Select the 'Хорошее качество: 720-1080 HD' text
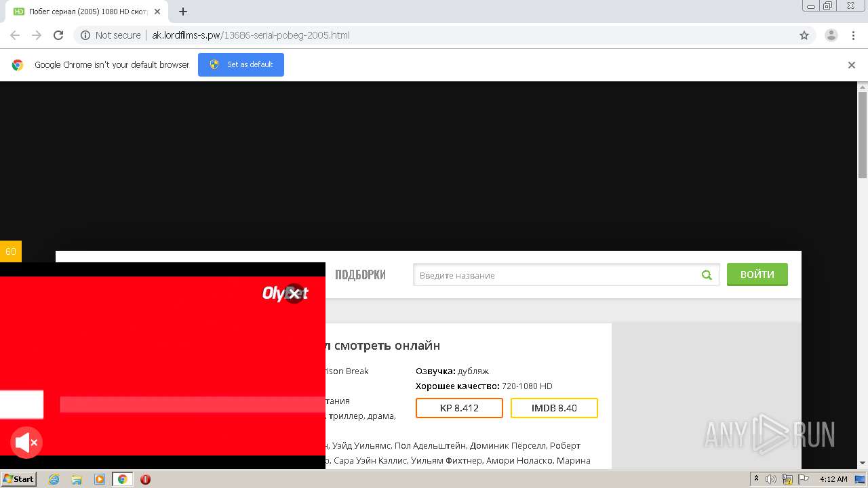The width and height of the screenshot is (868, 488). coord(484,386)
